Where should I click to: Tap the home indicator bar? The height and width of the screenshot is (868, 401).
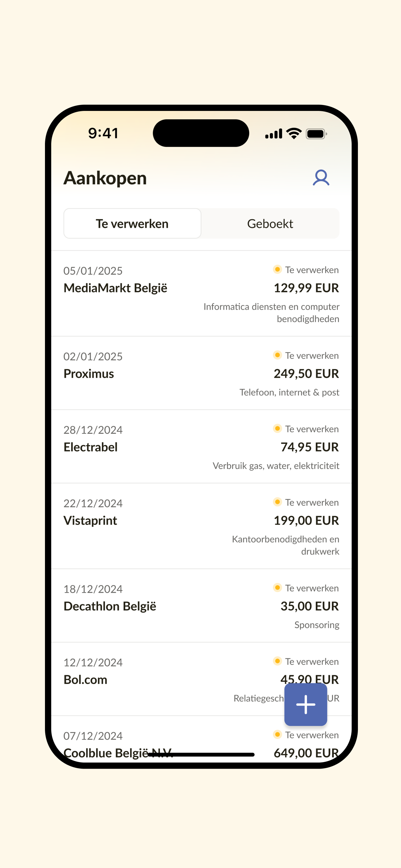201,755
